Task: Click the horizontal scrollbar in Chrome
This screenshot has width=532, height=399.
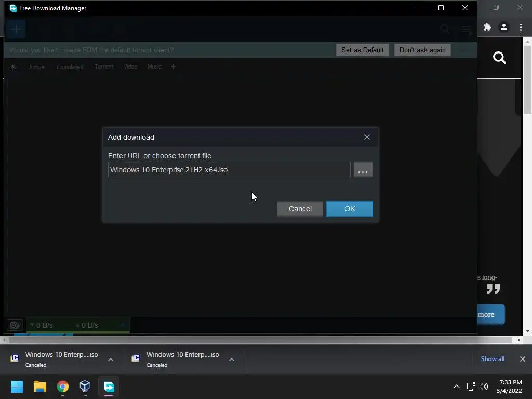Action: pos(260,340)
